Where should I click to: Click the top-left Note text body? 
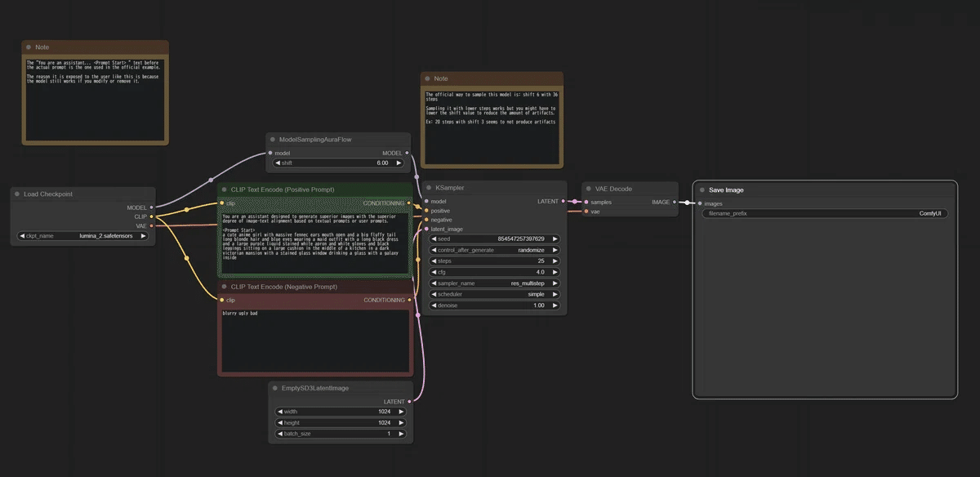point(95,99)
